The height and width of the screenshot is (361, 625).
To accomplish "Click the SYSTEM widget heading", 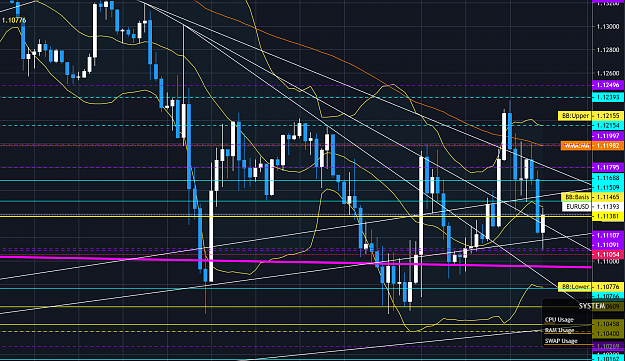I will [x=592, y=306].
